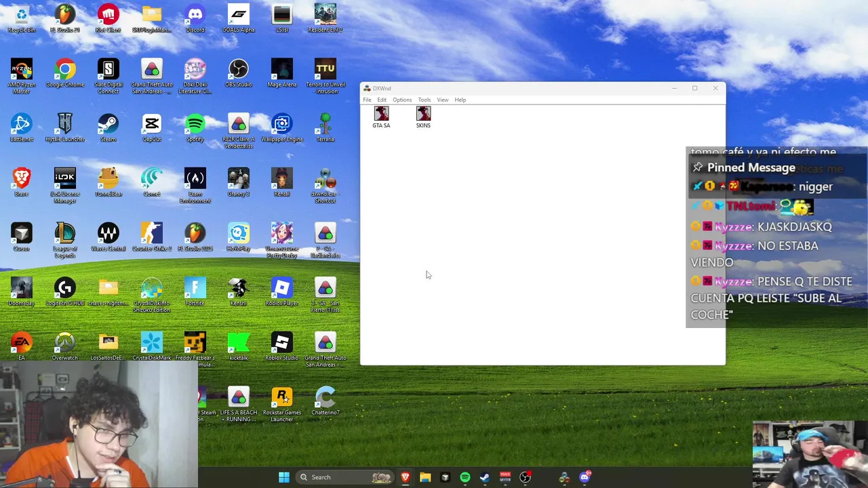Select the Overwatch desktop shortcut
This screenshot has height=488, width=868.
(x=65, y=347)
